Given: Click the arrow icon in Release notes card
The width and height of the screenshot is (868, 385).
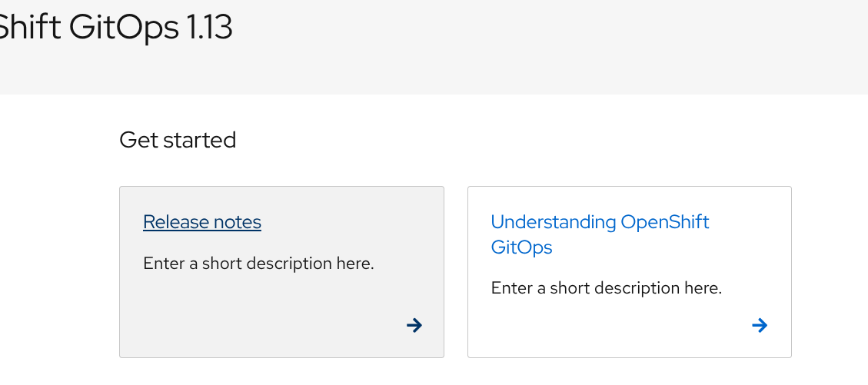Looking at the screenshot, I should [414, 325].
